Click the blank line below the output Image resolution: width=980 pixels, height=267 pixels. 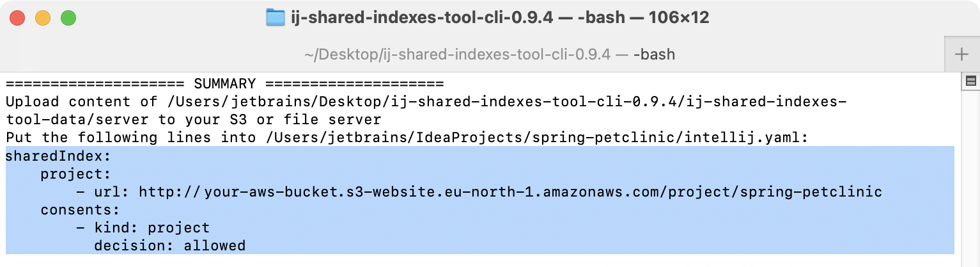447,261
